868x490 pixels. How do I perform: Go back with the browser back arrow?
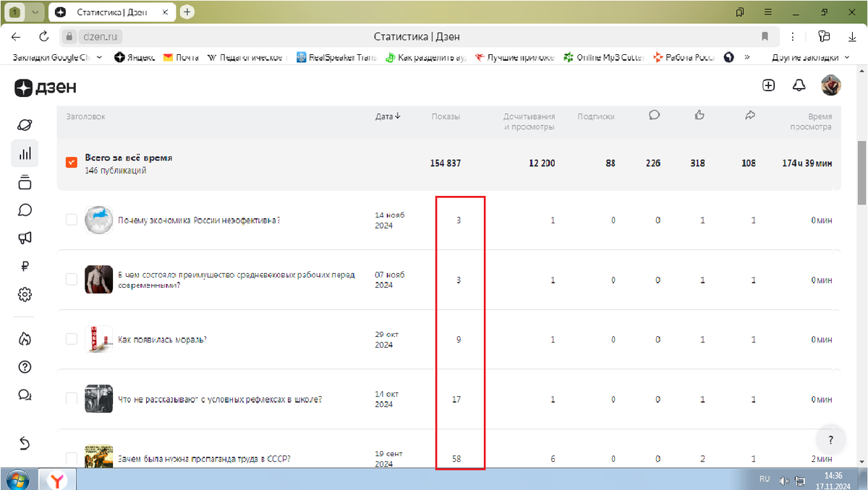[17, 36]
